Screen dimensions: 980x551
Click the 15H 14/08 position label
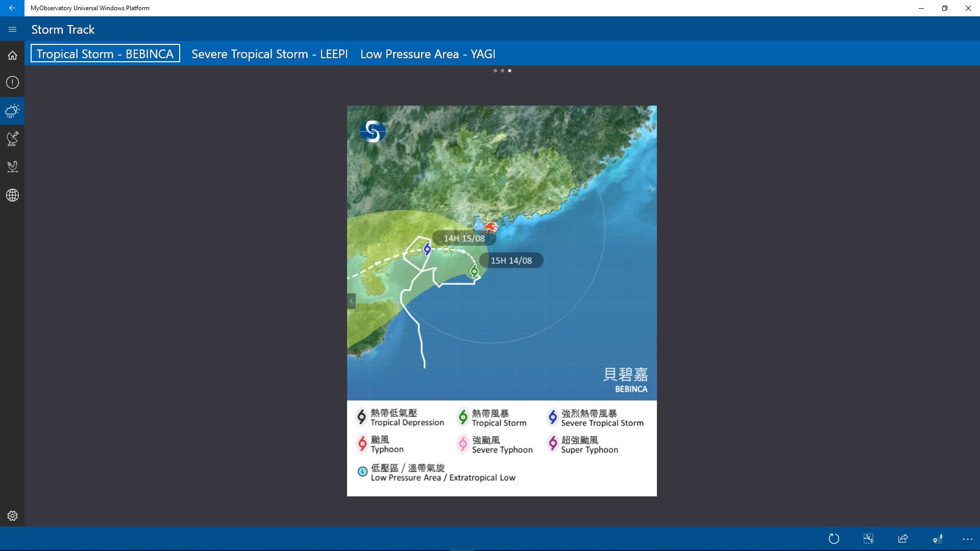(x=511, y=261)
